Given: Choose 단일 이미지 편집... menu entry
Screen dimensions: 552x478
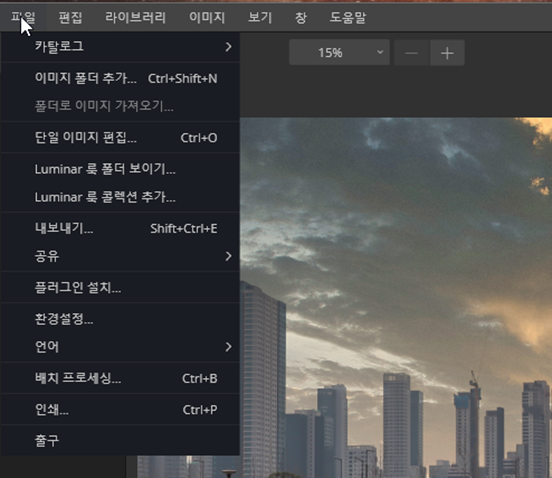Looking at the screenshot, I should pyautogui.click(x=120, y=138).
